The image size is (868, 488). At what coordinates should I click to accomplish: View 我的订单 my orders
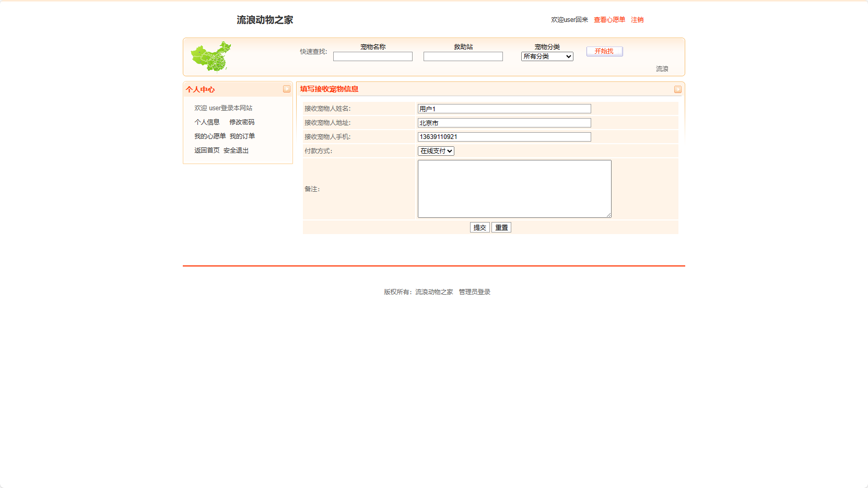click(242, 136)
